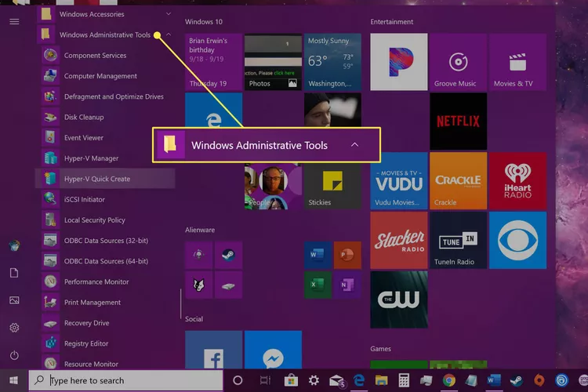The width and height of the screenshot is (588, 392).
Task: Open ODBC Data Sources (64-bit)
Action: 106,261
